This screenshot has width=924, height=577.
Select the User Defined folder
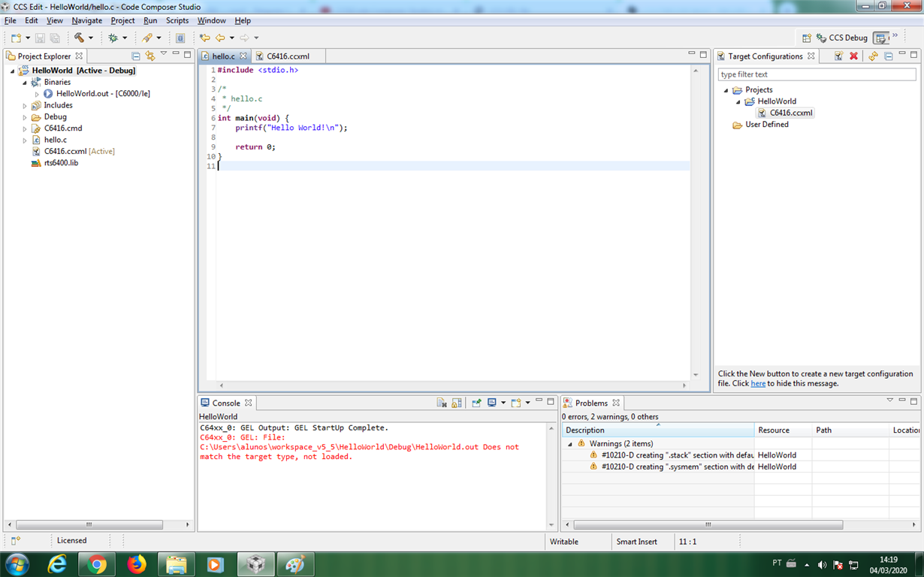(760, 125)
